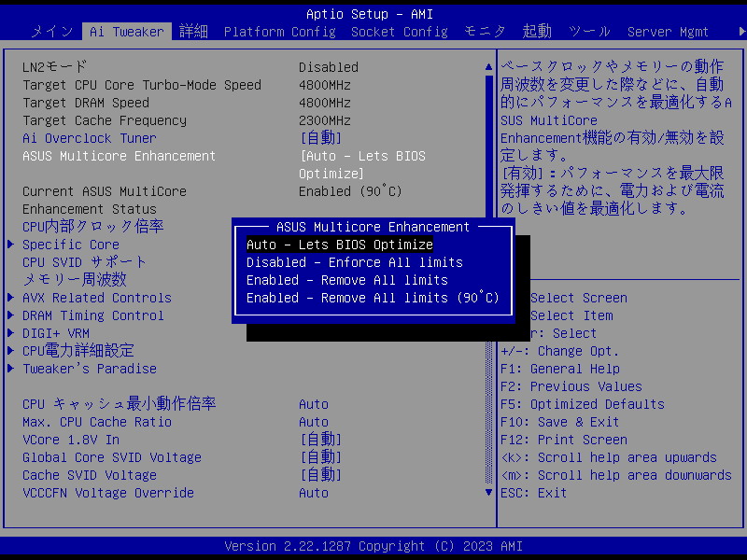
Task: Open DRAM Timing Control submenu
Action: point(92,315)
